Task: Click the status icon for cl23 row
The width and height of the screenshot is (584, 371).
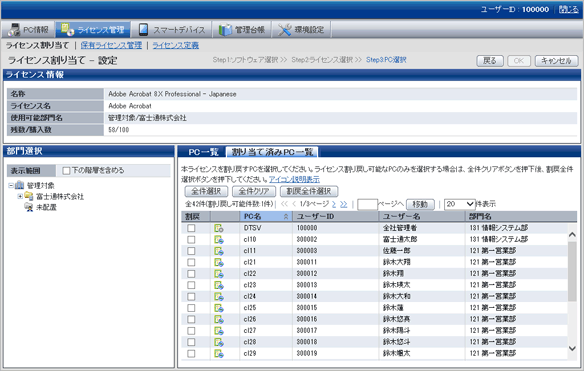Action: pos(219,285)
